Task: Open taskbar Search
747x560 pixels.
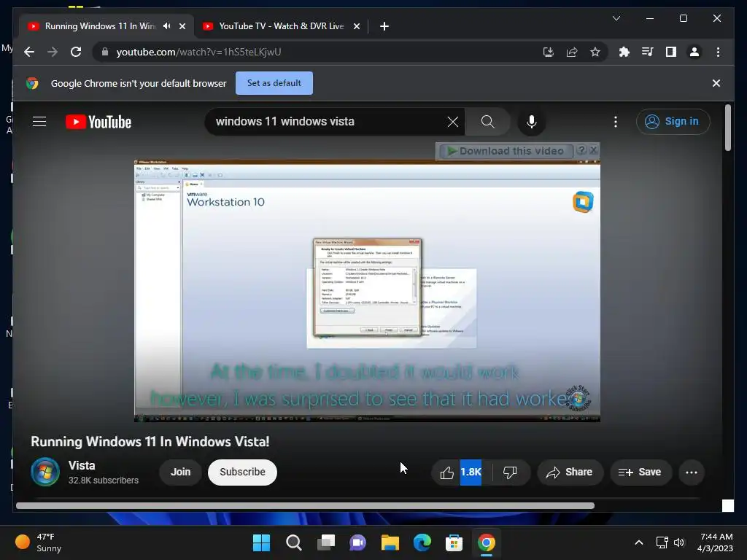Action: pos(293,542)
